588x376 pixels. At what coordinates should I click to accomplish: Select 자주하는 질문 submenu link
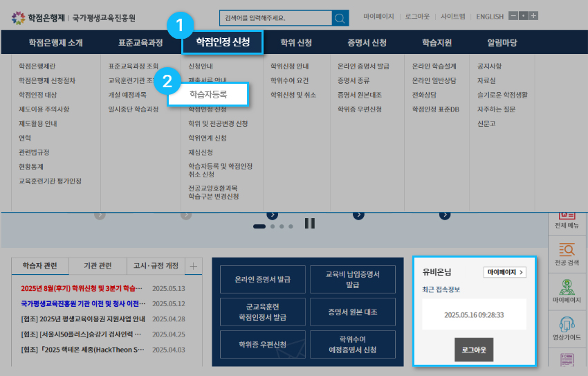point(496,109)
